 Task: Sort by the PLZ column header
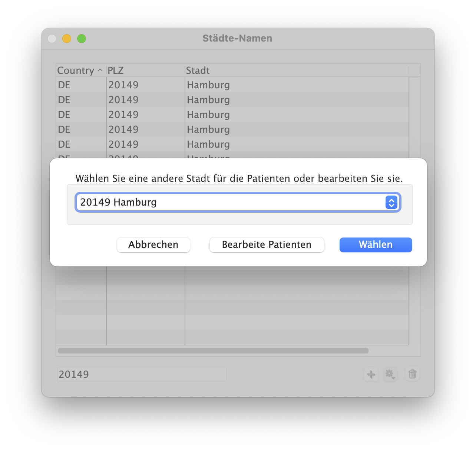146,70
